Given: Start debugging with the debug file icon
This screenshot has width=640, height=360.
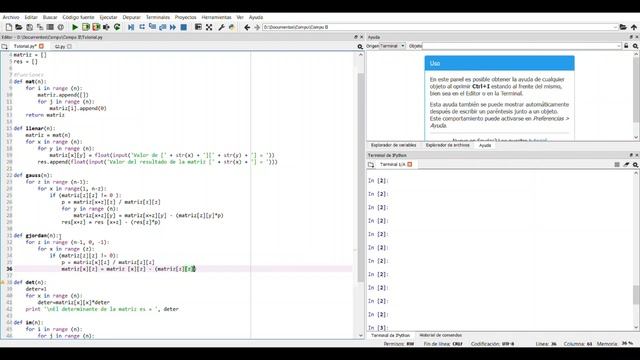Looking at the screenshot, I should click(x=131, y=27).
